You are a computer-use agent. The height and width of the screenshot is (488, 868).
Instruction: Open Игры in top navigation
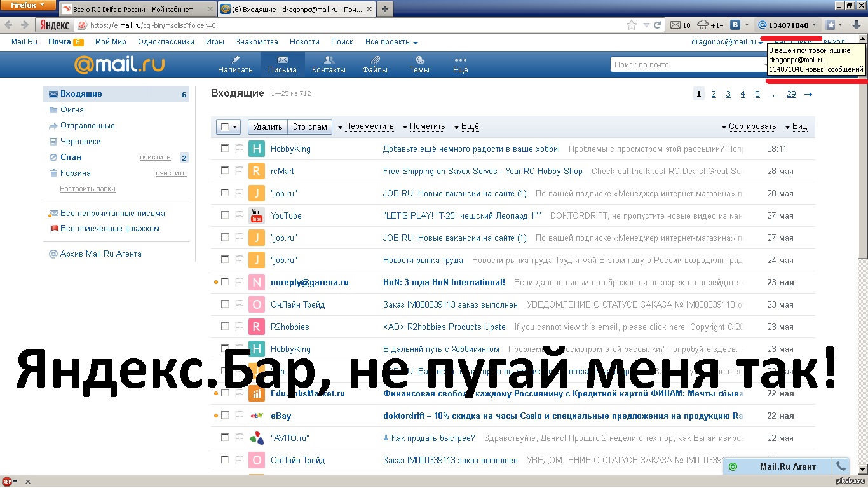pyautogui.click(x=215, y=42)
